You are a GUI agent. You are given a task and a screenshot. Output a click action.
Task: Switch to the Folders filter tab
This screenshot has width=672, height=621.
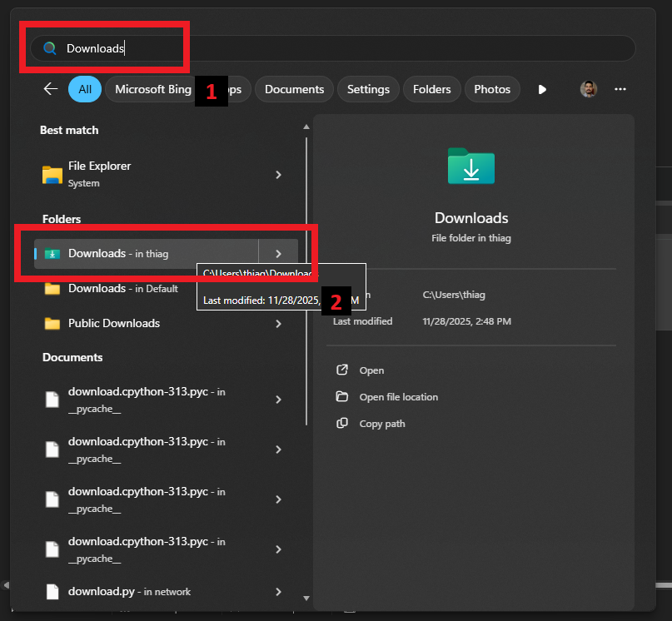[431, 89]
